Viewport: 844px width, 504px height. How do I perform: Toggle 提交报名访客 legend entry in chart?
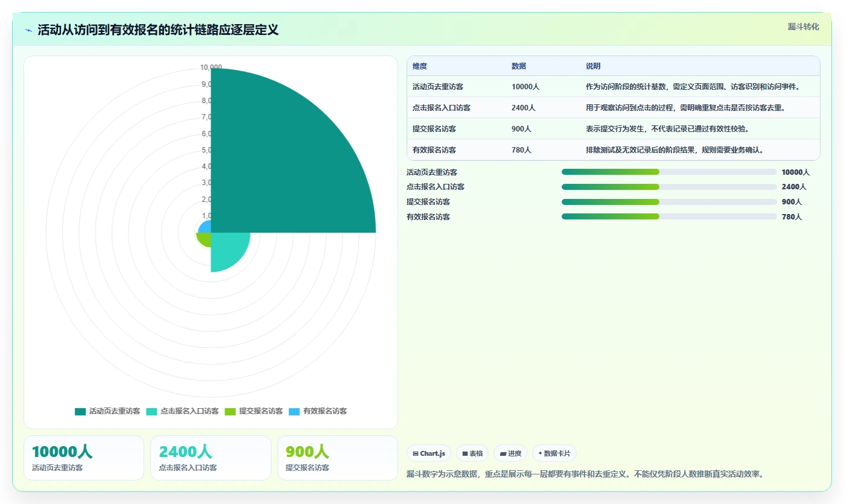click(254, 411)
